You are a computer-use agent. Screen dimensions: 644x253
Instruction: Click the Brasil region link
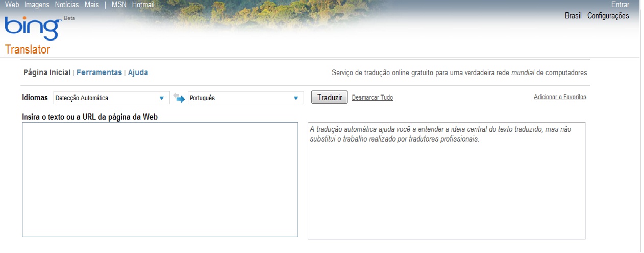573,16
